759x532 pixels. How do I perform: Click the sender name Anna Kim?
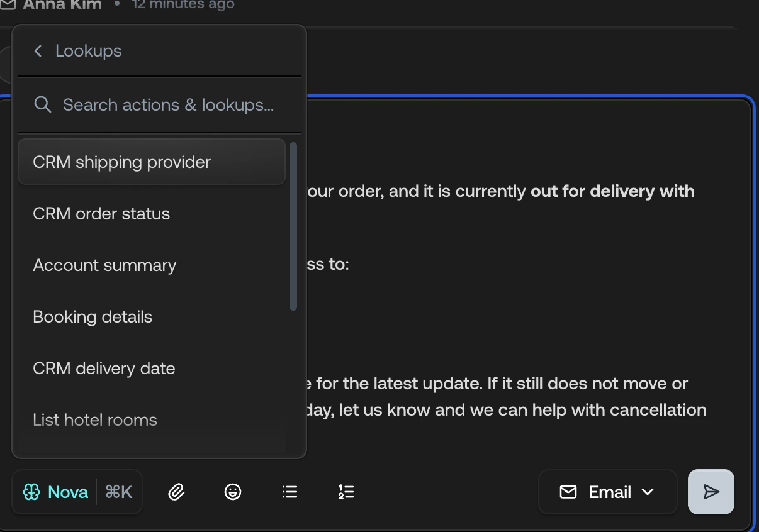click(62, 5)
